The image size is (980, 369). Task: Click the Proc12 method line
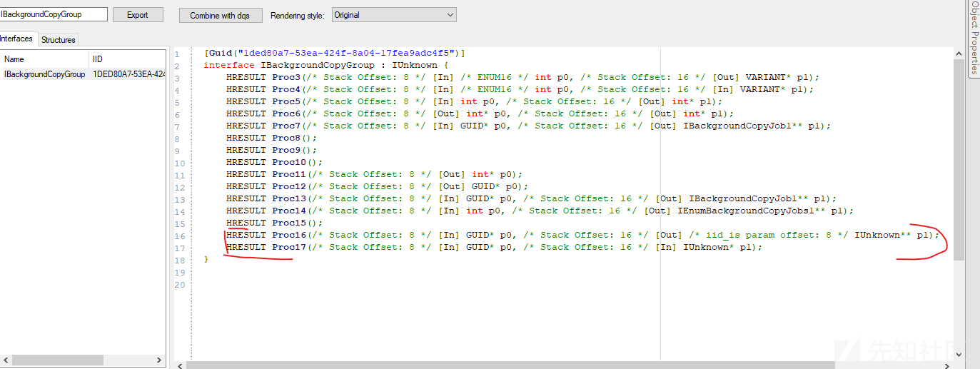[x=378, y=186]
